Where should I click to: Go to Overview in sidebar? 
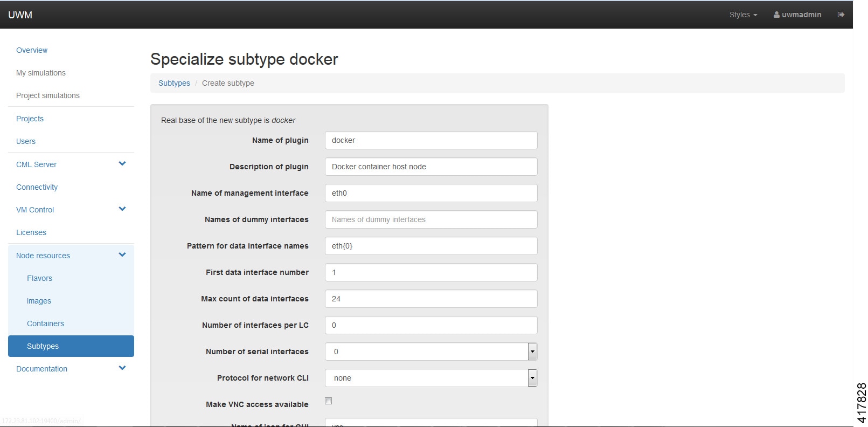32,50
